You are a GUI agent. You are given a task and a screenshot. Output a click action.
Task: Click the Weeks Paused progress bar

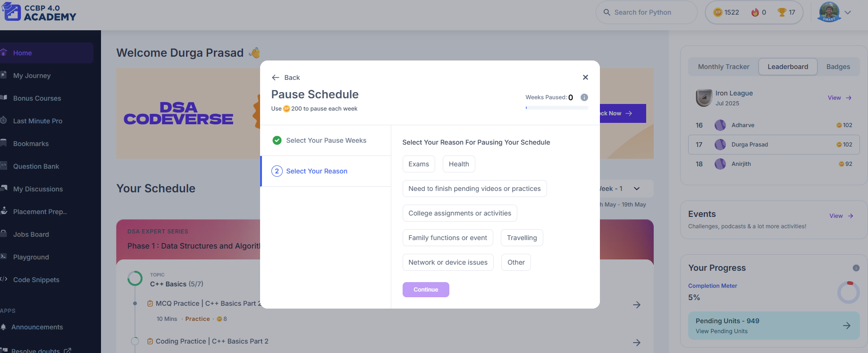click(557, 108)
